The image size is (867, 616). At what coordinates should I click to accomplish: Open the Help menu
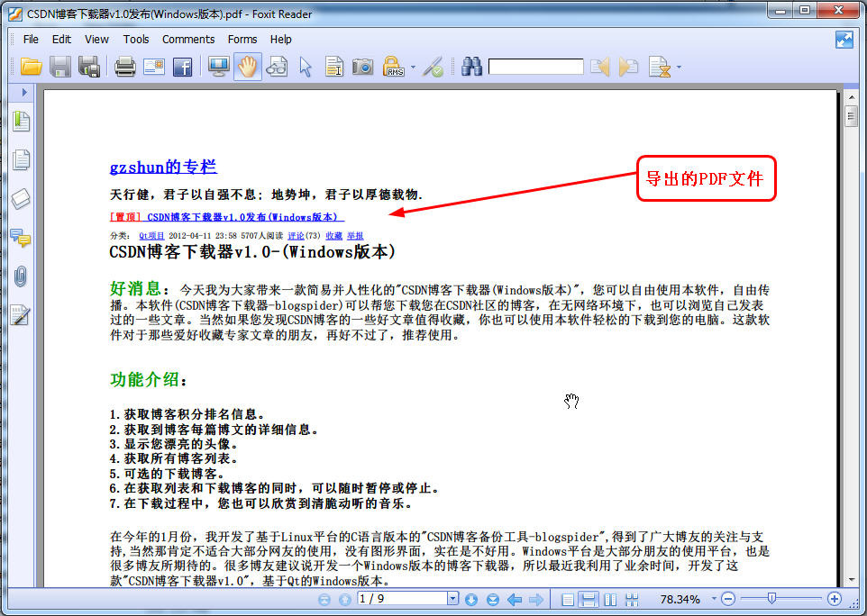281,40
